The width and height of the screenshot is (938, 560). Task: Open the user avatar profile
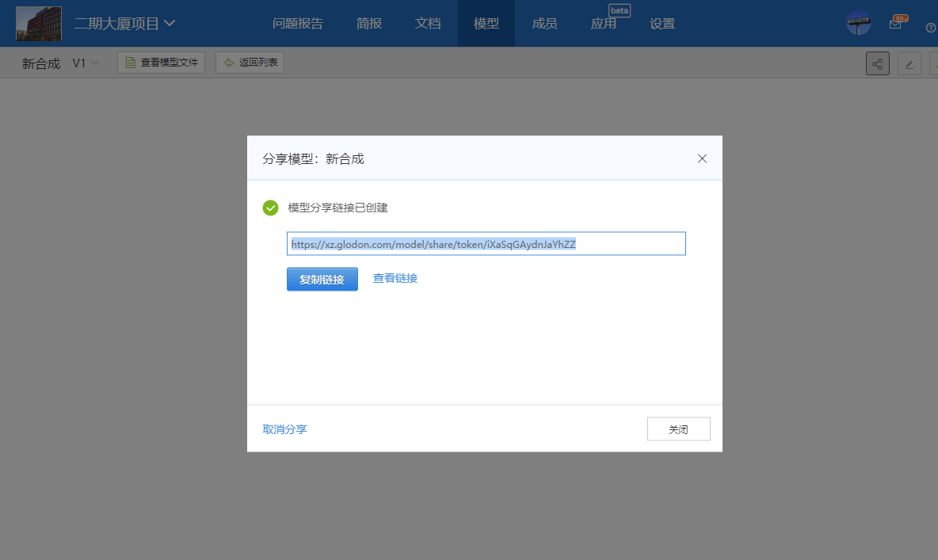858,23
